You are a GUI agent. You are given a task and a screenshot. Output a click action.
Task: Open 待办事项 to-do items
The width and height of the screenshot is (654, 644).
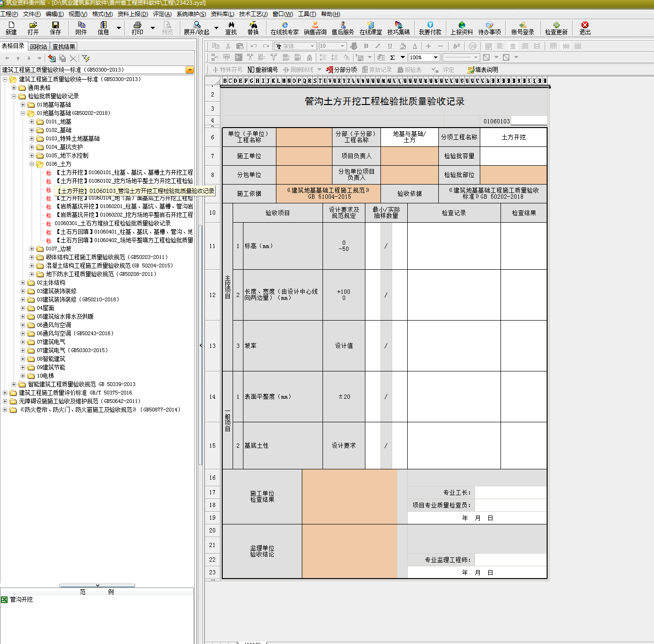click(489, 28)
